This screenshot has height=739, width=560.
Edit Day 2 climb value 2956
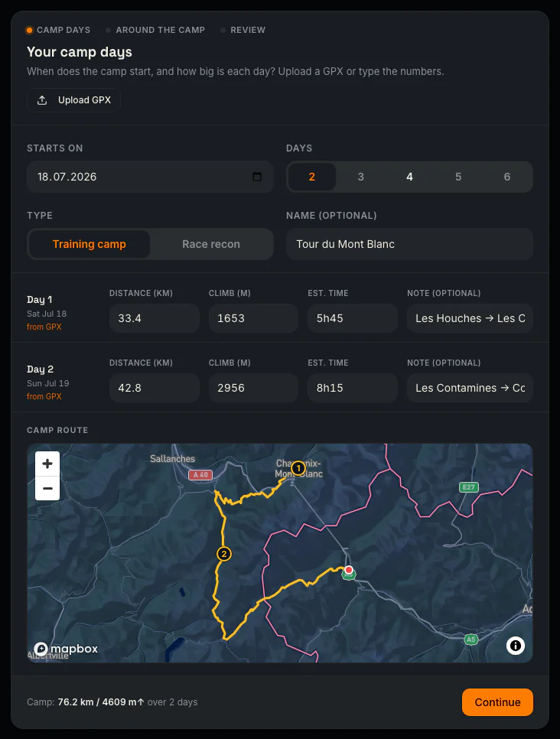click(253, 388)
